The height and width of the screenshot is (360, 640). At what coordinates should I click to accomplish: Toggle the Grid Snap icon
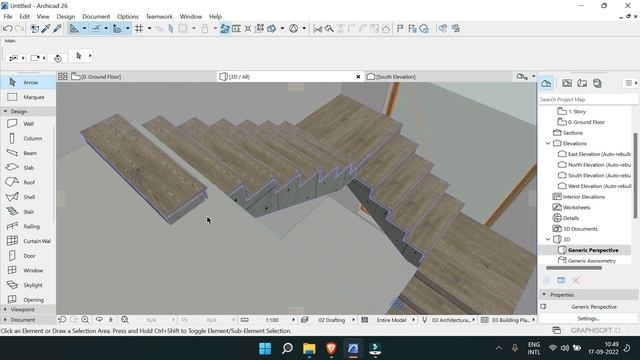139,29
